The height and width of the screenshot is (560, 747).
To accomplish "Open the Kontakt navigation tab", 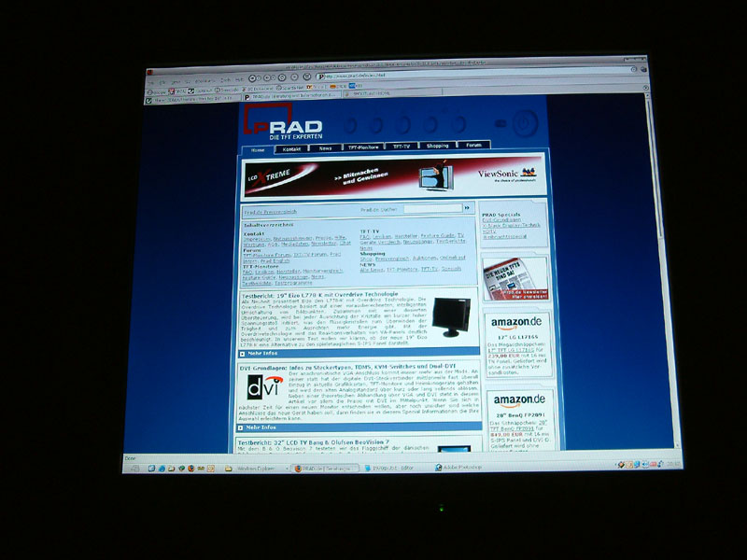I will (x=291, y=147).
